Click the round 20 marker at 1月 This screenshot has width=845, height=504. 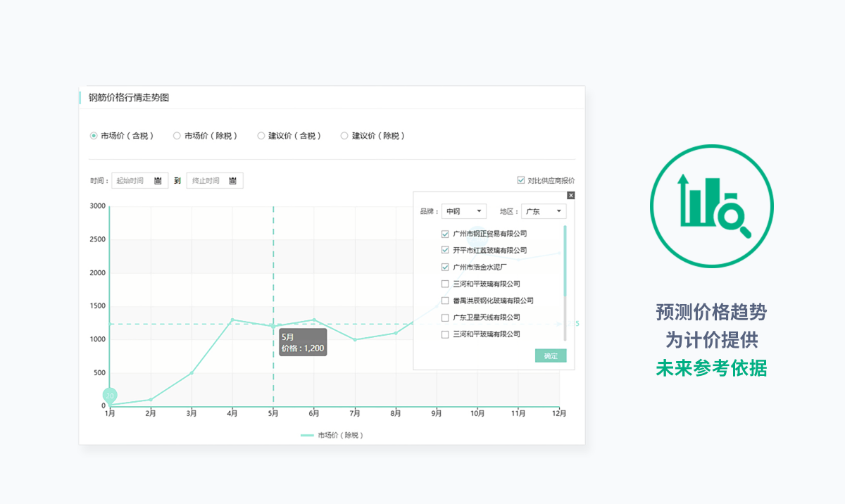point(110,396)
